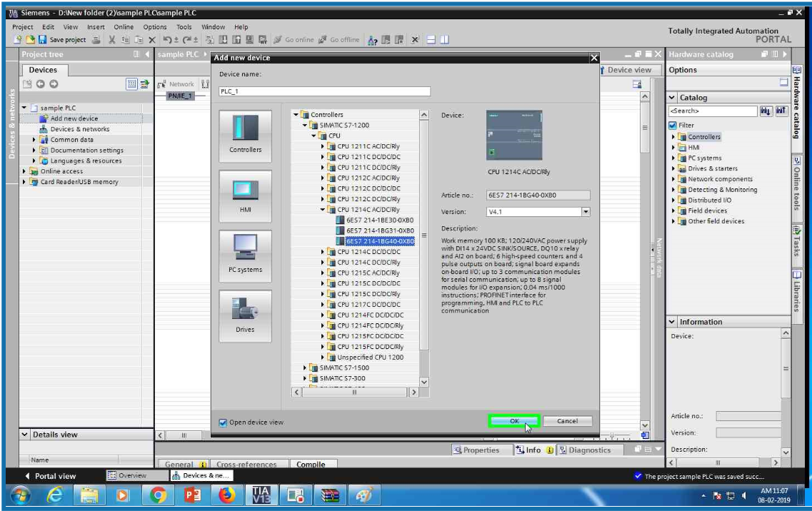Click the catalog Search field
The height and width of the screenshot is (511, 812).
pyautogui.click(x=713, y=111)
